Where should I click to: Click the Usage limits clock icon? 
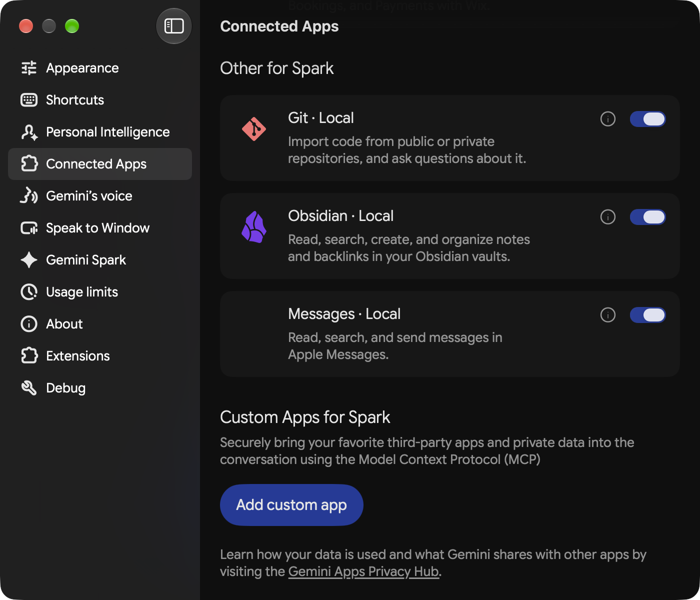[x=29, y=292]
